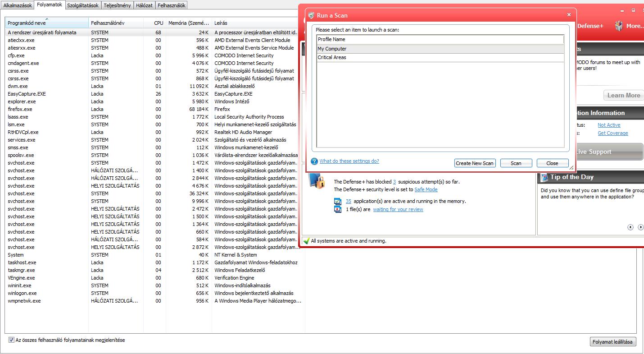Viewport: 644px width, 354px height.
Task: Click the Folyamat leállítása button
Action: pos(612,342)
